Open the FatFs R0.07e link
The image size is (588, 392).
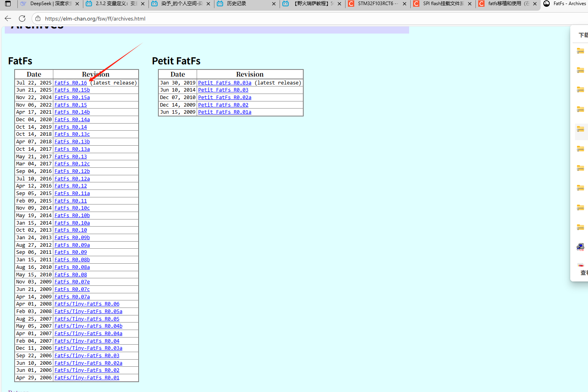coord(72,282)
